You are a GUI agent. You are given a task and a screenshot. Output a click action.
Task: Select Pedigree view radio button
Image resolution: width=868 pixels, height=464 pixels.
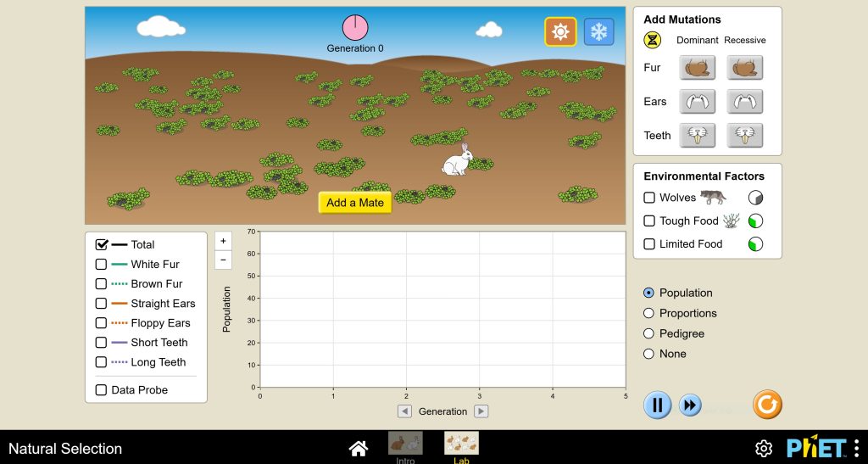coord(649,333)
